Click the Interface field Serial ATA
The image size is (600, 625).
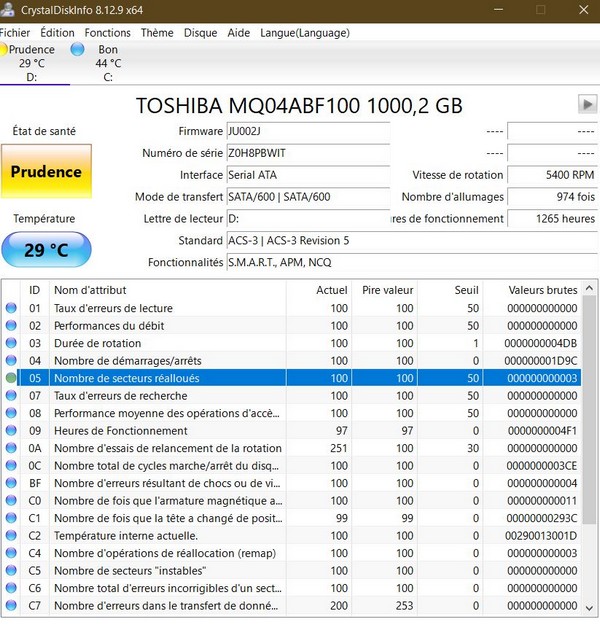[308, 175]
